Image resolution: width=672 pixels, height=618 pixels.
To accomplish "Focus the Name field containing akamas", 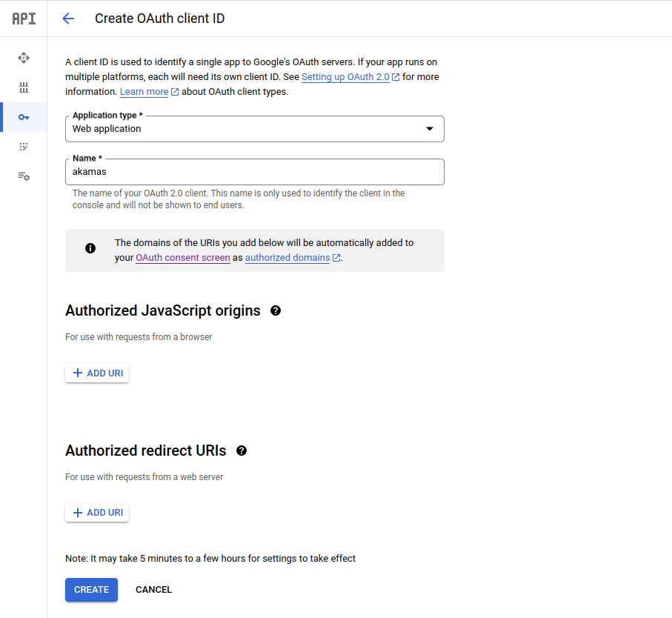I will coord(254,172).
